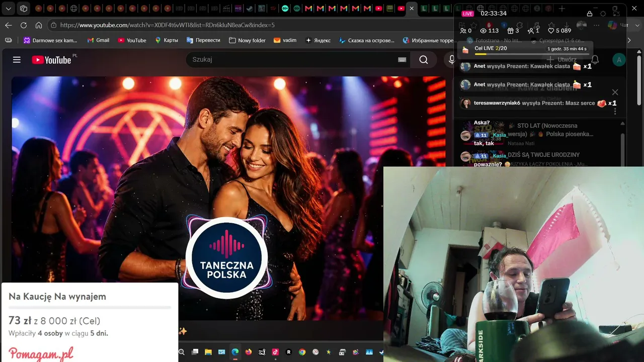Screen dimensions: 644x362
Task: Open Task View on the taskbar
Action: pyautogui.click(x=195, y=352)
